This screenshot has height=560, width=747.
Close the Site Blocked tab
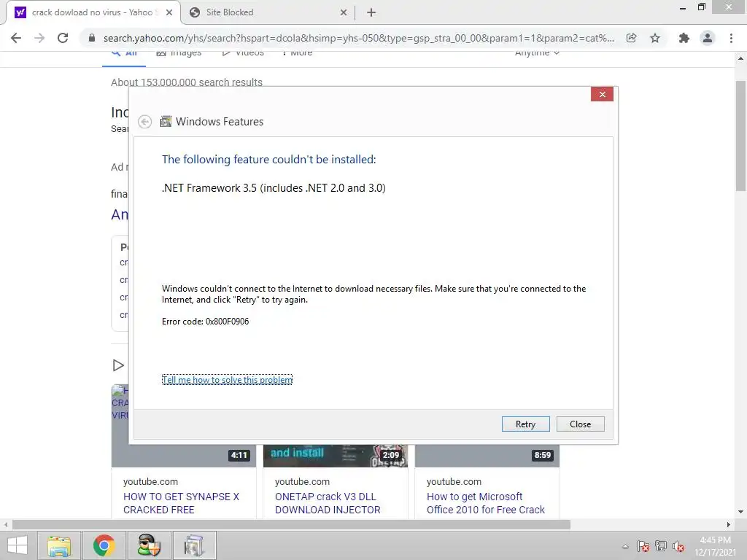[344, 12]
